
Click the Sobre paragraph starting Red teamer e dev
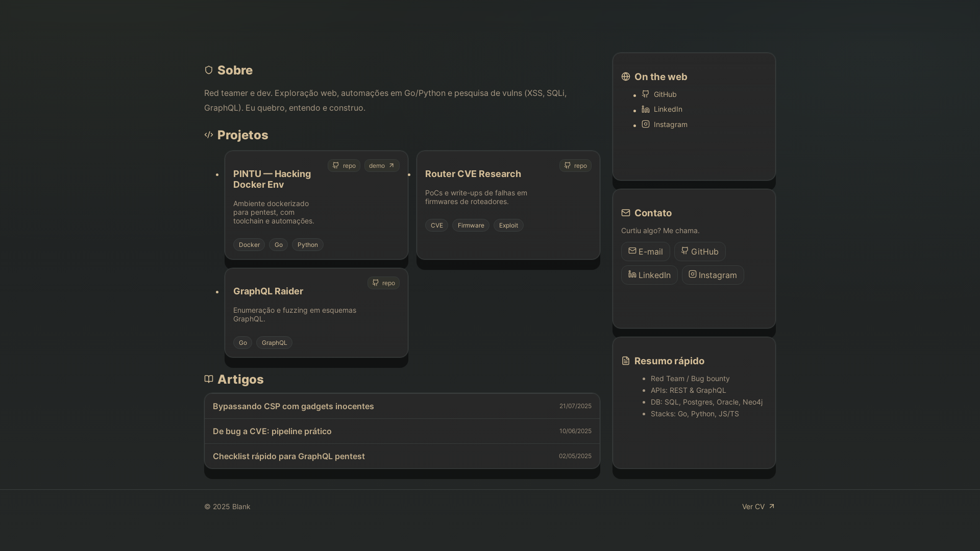[x=386, y=101]
